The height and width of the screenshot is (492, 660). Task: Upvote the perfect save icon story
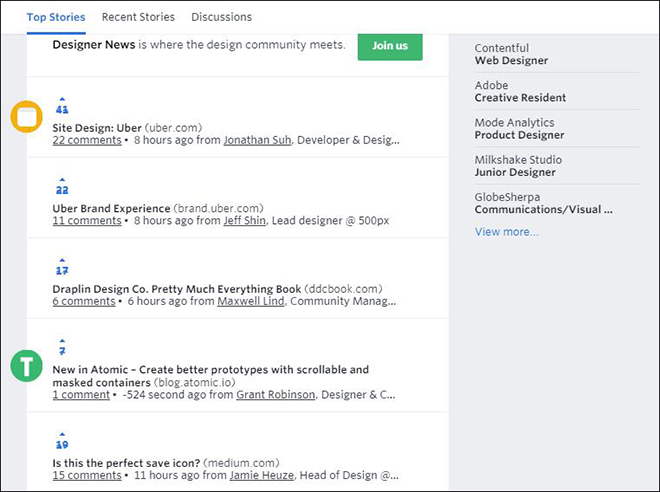pos(62,434)
